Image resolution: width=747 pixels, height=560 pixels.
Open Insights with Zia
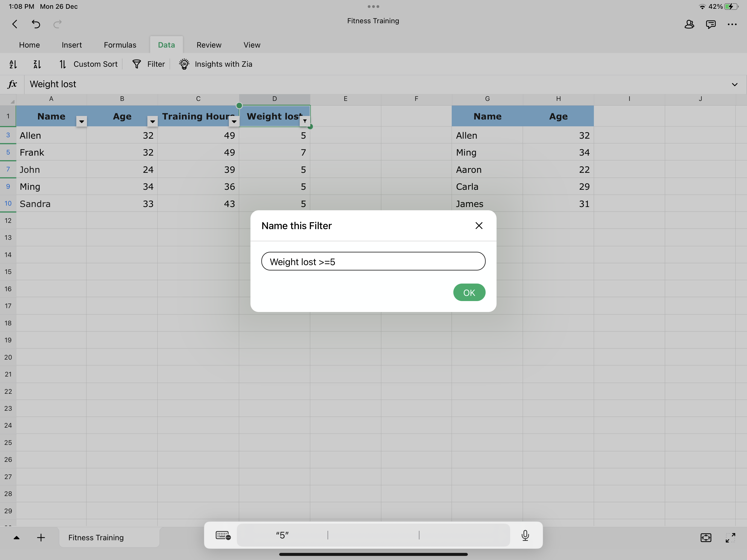(x=215, y=64)
